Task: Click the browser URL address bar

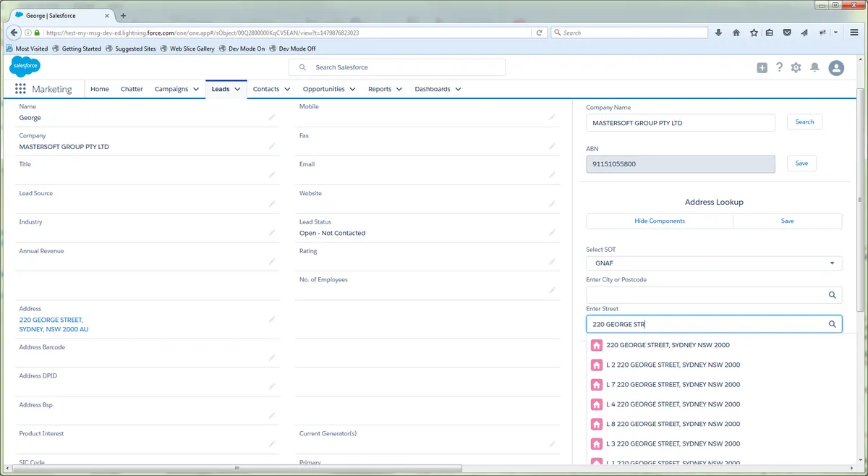Action: point(286,33)
